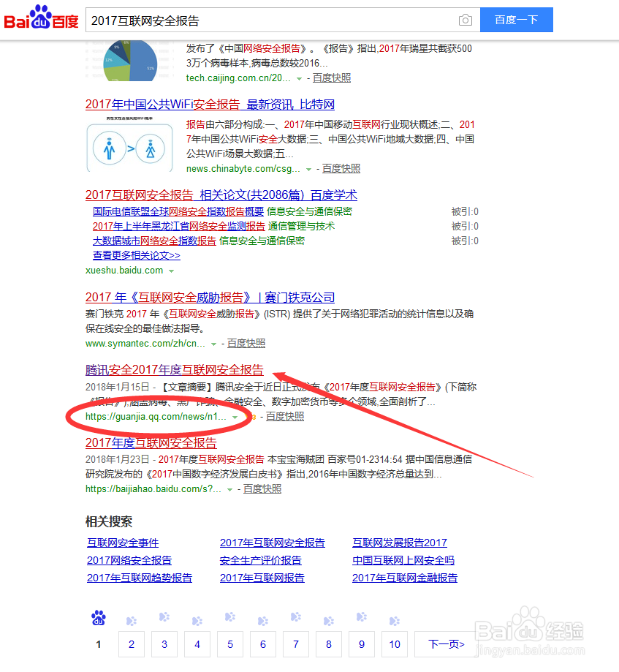Open 百度快照 for guanjia.qq.com result
This screenshot has height=672, width=619.
(x=285, y=417)
